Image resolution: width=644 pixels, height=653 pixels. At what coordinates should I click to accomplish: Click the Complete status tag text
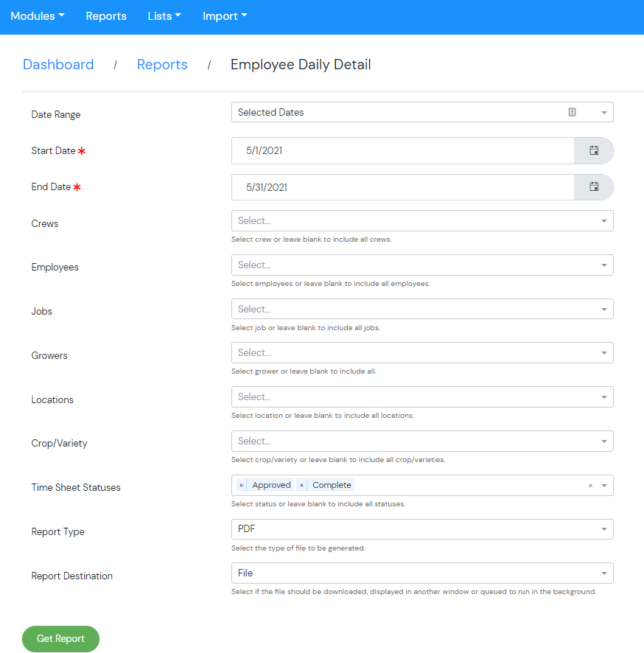332,485
